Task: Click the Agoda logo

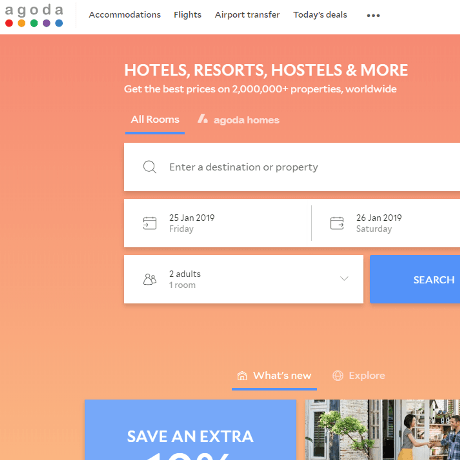Action: click(x=34, y=15)
